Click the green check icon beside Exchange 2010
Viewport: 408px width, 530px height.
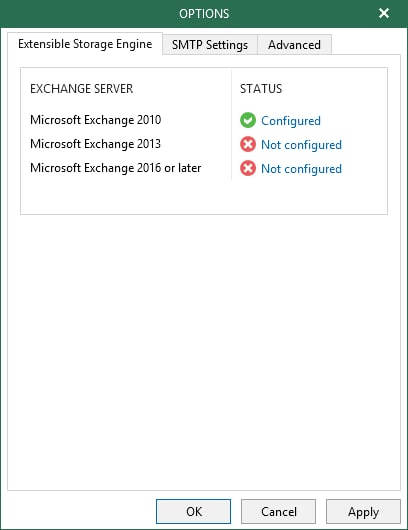click(x=248, y=120)
